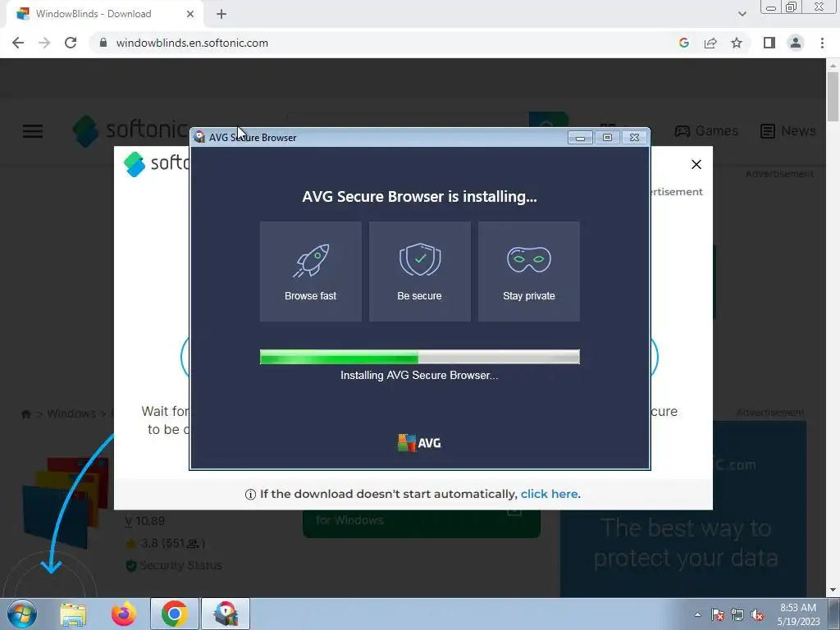Click the address bar URL
The image size is (840, 630).
(192, 43)
